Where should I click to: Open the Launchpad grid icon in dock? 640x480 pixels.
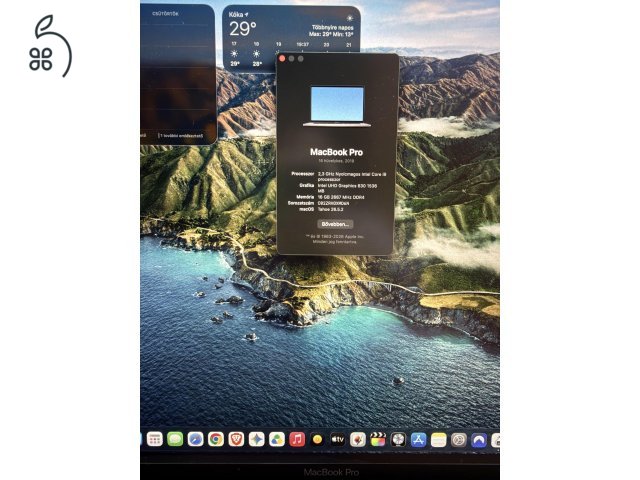coord(155,440)
